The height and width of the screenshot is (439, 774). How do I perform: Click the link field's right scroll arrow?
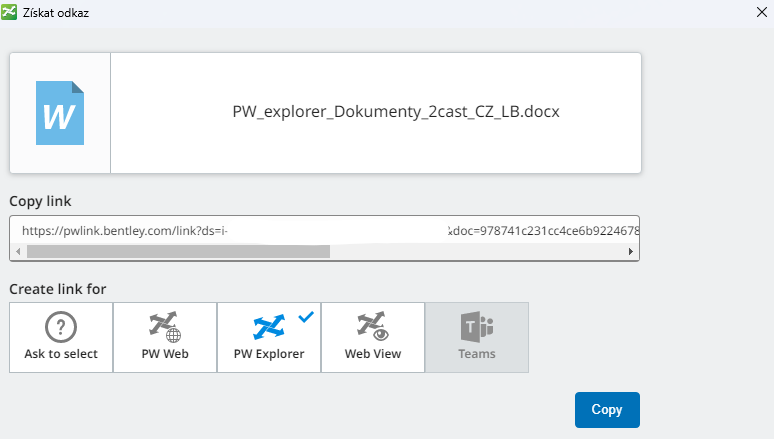(x=630, y=252)
